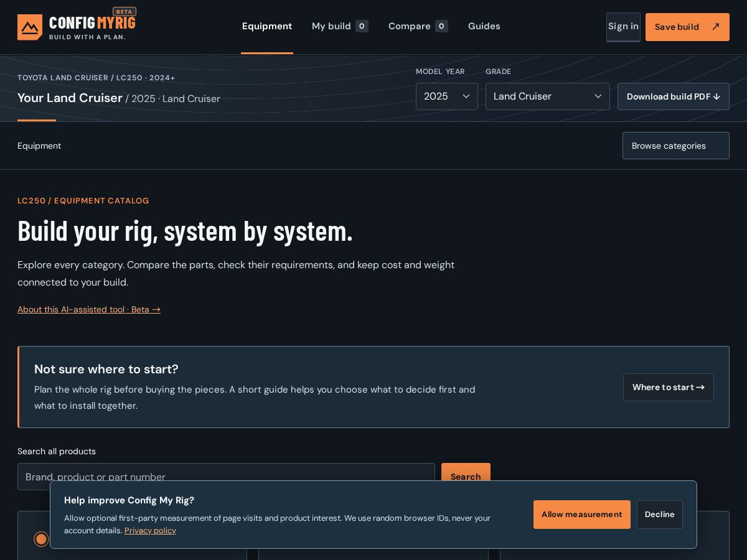This screenshot has width=747, height=560.
Task: Go to My build tab
Action: 340,26
